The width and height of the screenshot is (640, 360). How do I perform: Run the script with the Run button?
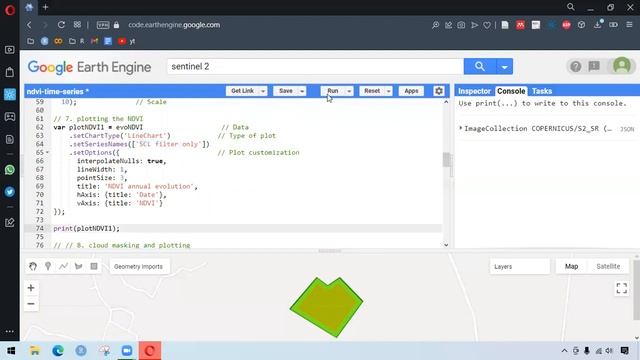coord(333,91)
